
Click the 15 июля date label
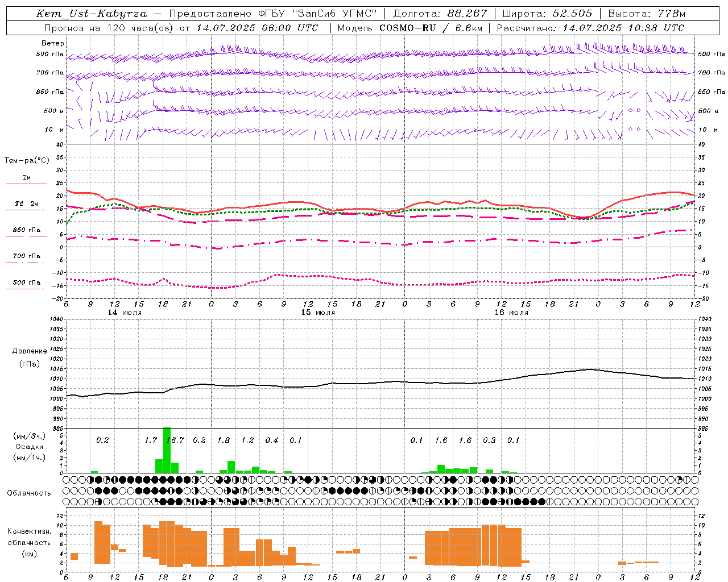click(318, 313)
